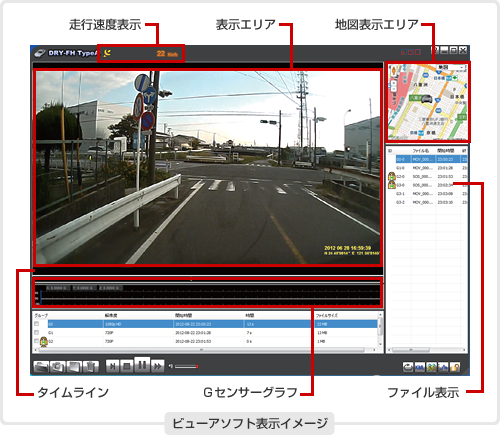
Task: Click the save/backup icon beside the camera
Action: point(74,367)
